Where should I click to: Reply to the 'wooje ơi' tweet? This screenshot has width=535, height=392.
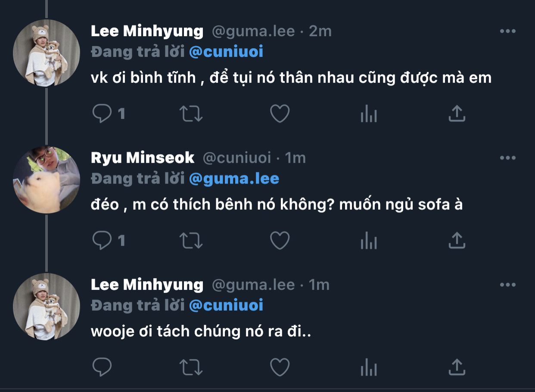coord(102,367)
